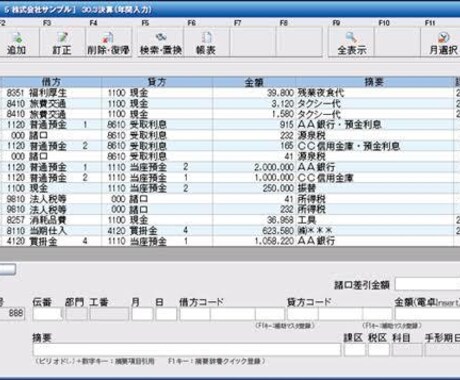Open the 帳表 report icon
Viewport: 460px width, 380px height.
(206, 43)
